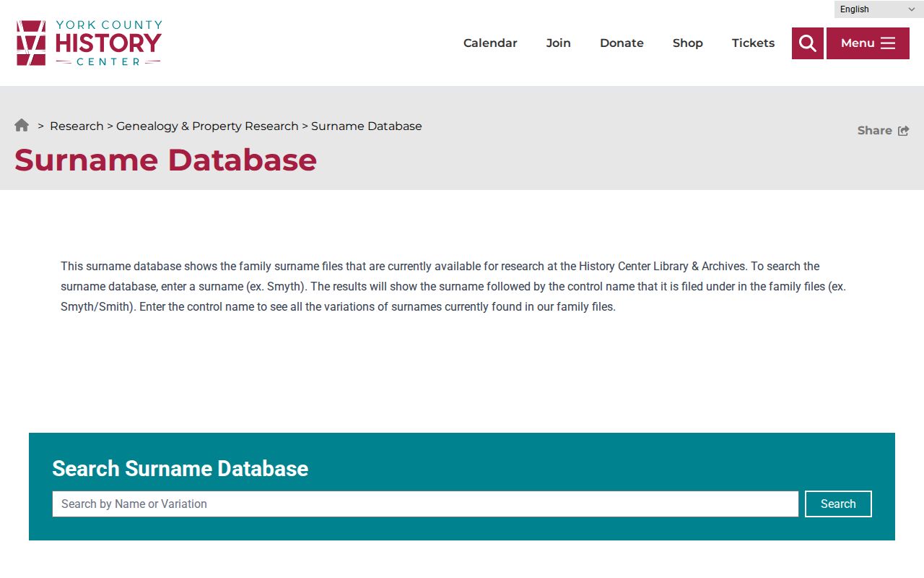Open Genealogy & Property Research breadcrumb
This screenshot has width=924, height=578.
[207, 126]
